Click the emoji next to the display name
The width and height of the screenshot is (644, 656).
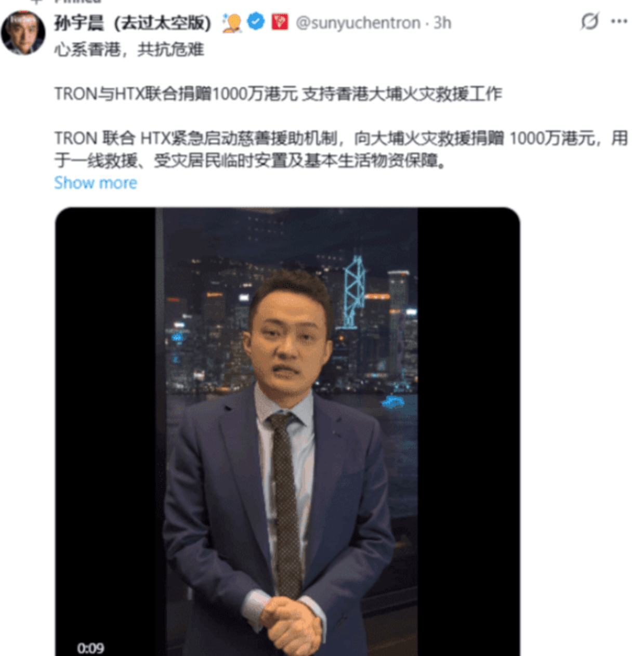(232, 22)
